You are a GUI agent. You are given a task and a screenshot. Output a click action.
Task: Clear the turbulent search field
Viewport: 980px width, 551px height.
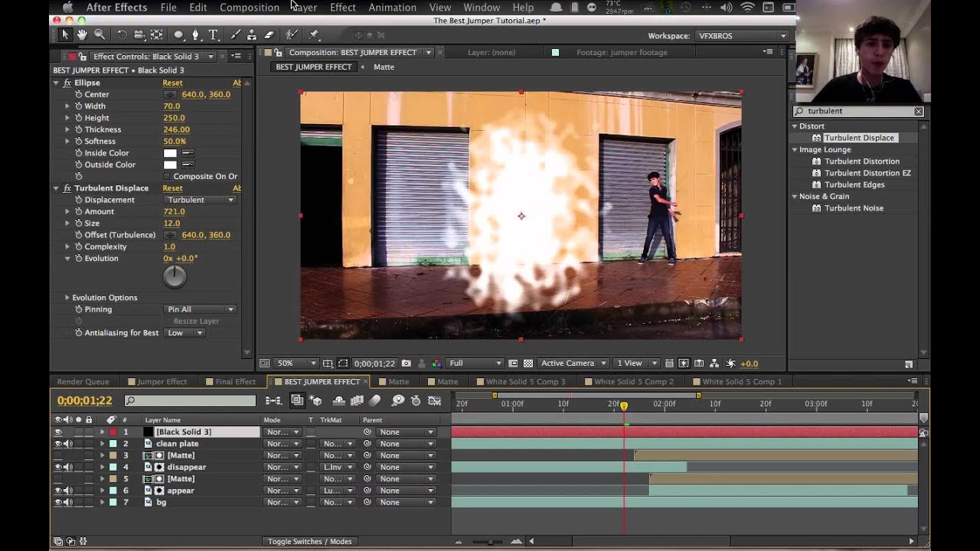coord(919,112)
